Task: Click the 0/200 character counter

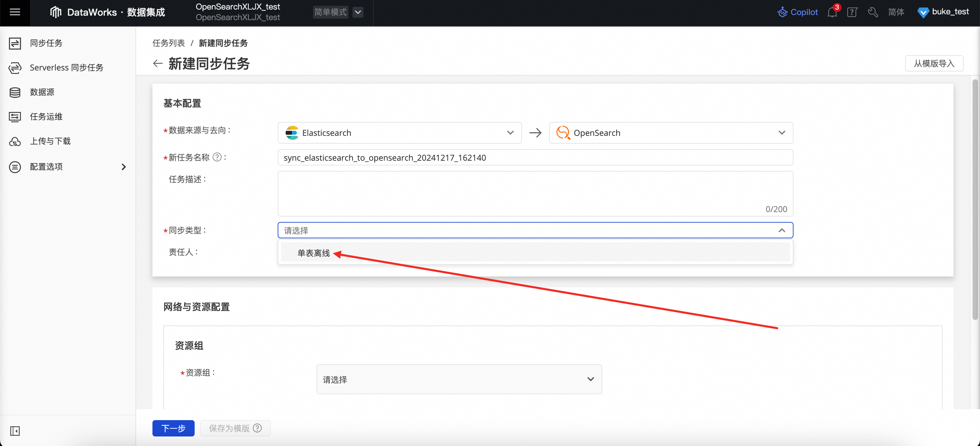Action: 776,209
